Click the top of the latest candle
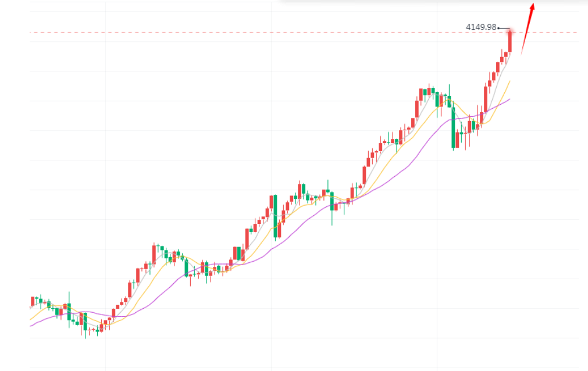Viewport: 588px width, 371px height. (x=510, y=30)
